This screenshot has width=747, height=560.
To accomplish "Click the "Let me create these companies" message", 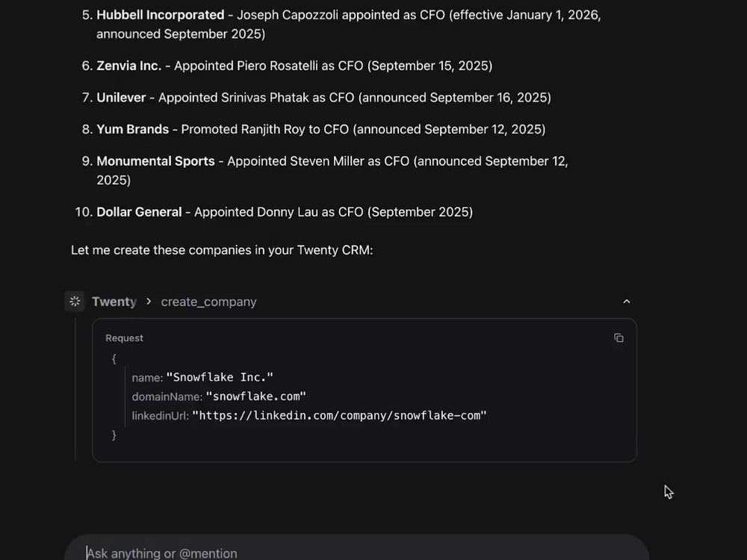I will (222, 250).
